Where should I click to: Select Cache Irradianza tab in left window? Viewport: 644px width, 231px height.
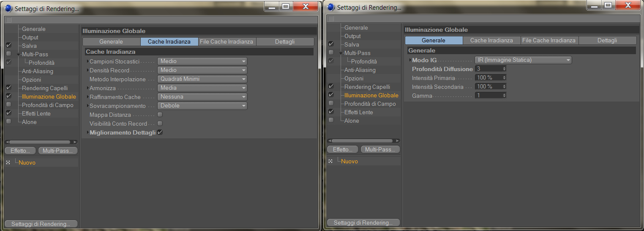169,41
